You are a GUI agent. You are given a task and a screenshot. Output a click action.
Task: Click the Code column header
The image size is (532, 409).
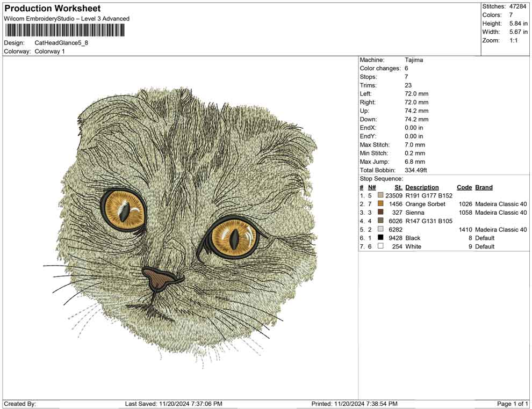[x=464, y=187]
